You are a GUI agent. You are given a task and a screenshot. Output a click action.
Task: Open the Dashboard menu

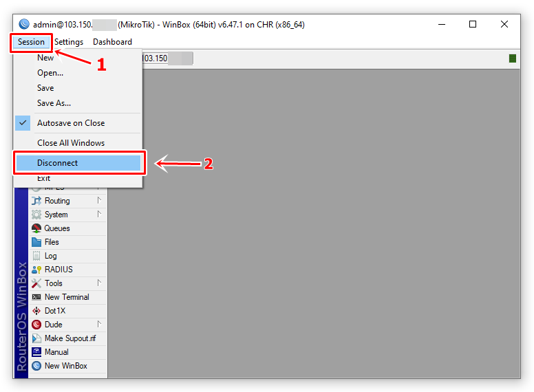[x=112, y=42]
